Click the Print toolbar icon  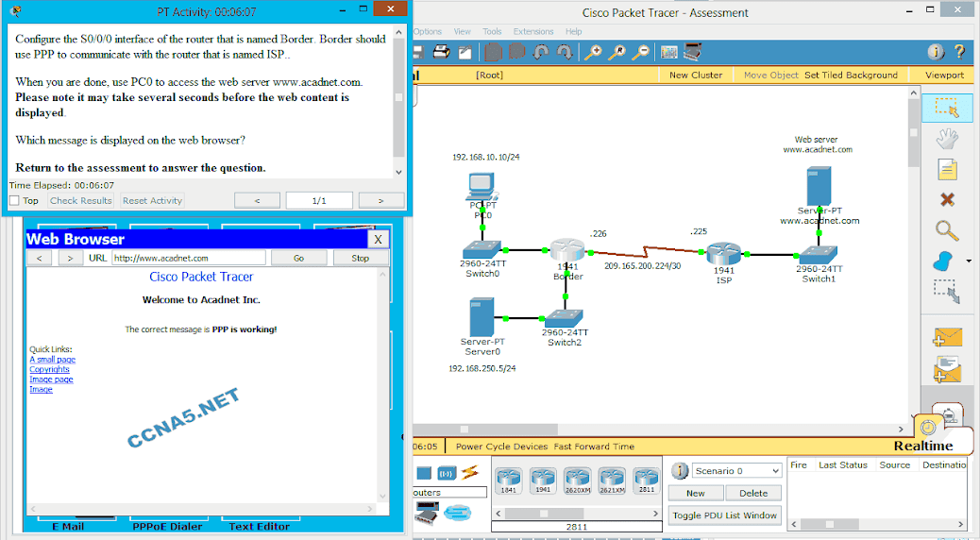click(441, 52)
